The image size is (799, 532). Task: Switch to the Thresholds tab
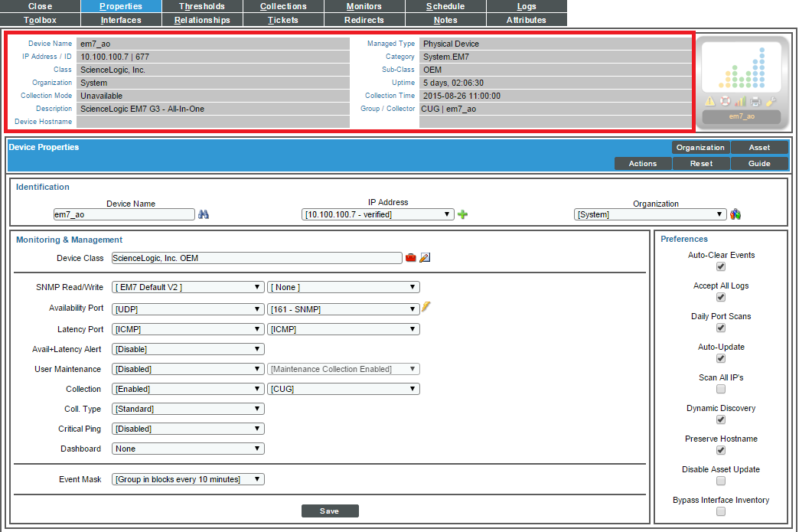pyautogui.click(x=201, y=6)
